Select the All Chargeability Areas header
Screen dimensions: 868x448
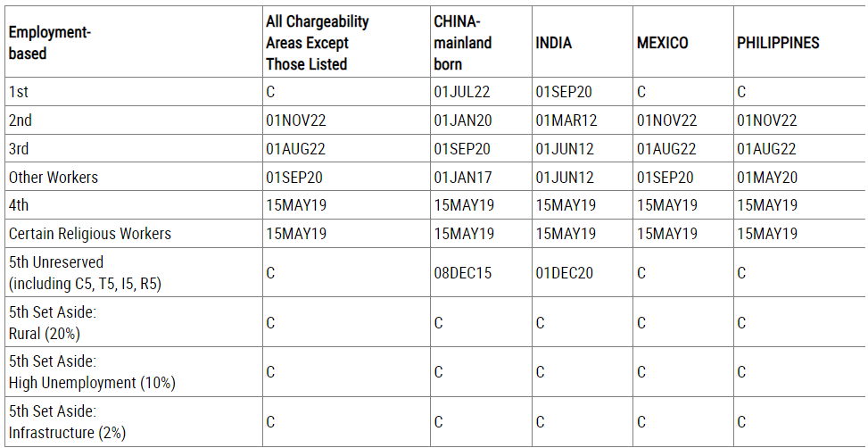pos(317,43)
